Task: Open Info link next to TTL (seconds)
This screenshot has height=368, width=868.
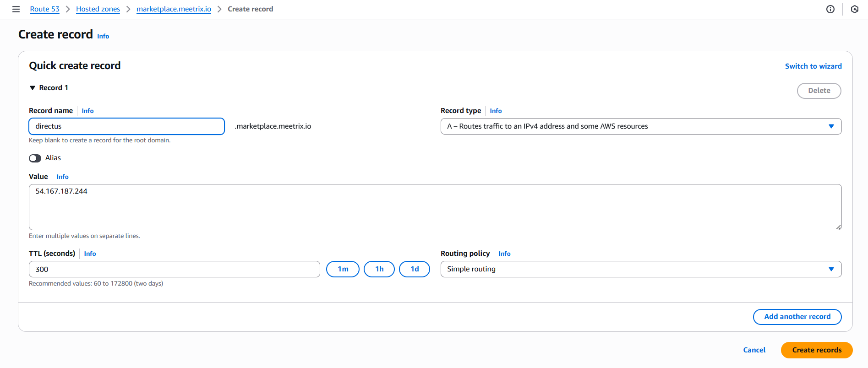Action: point(90,254)
